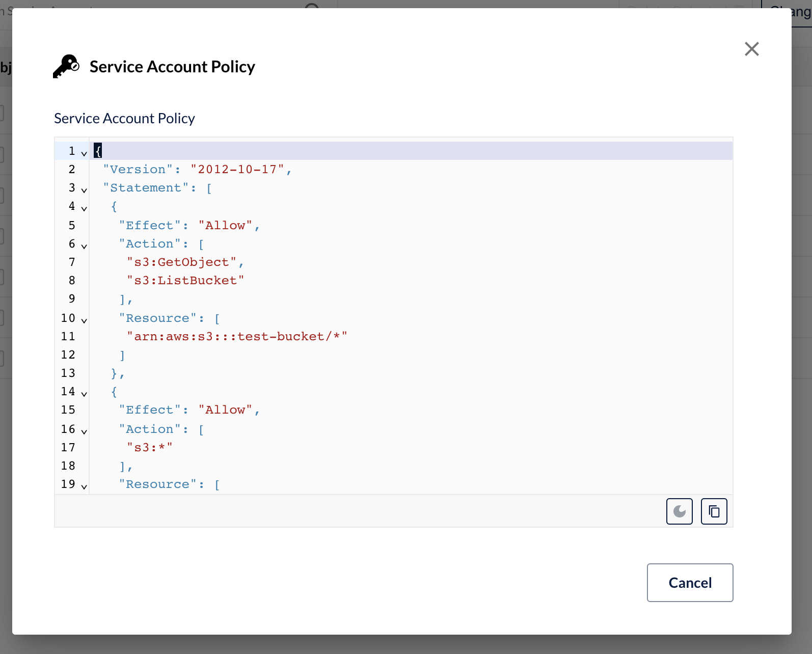The image size is (812, 654).
Task: Click line number 12 in the gutter
Action: point(68,355)
